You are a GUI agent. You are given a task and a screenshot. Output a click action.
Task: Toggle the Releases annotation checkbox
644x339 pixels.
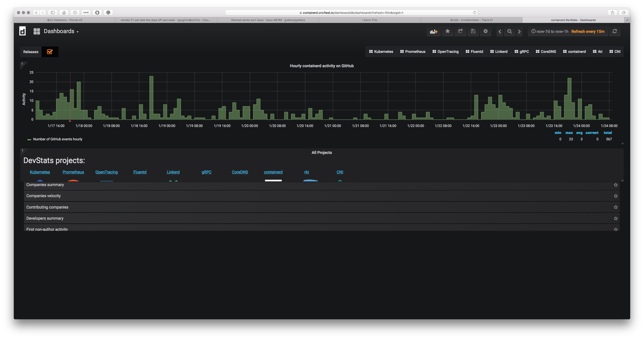click(50, 52)
